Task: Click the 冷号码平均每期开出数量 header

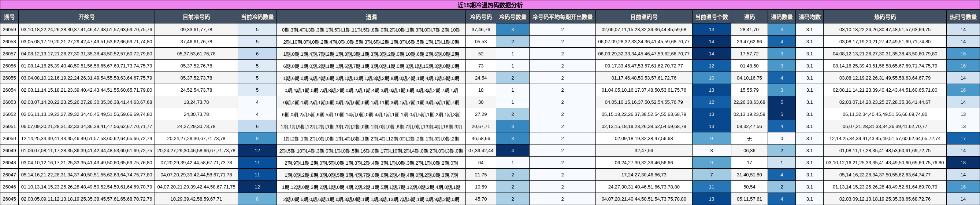Action: (x=562, y=17)
